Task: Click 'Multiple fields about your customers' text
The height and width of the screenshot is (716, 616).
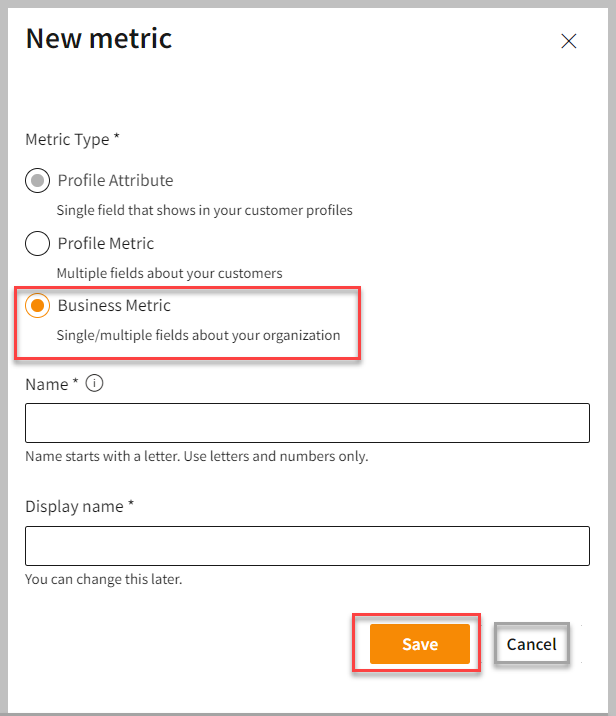Action: (169, 273)
